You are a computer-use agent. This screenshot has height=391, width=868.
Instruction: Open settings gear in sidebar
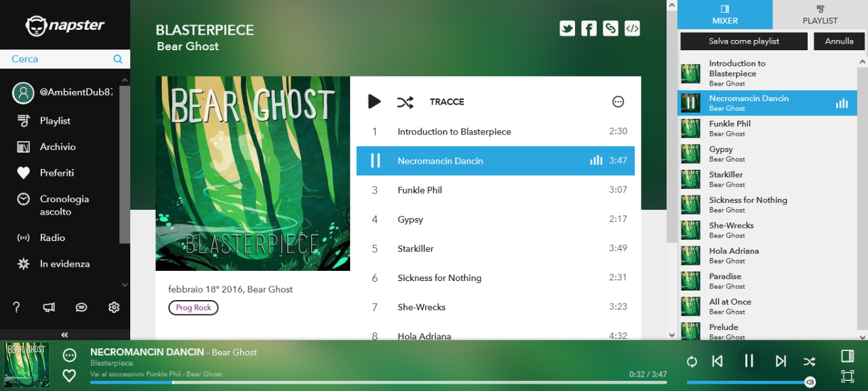coord(114,308)
